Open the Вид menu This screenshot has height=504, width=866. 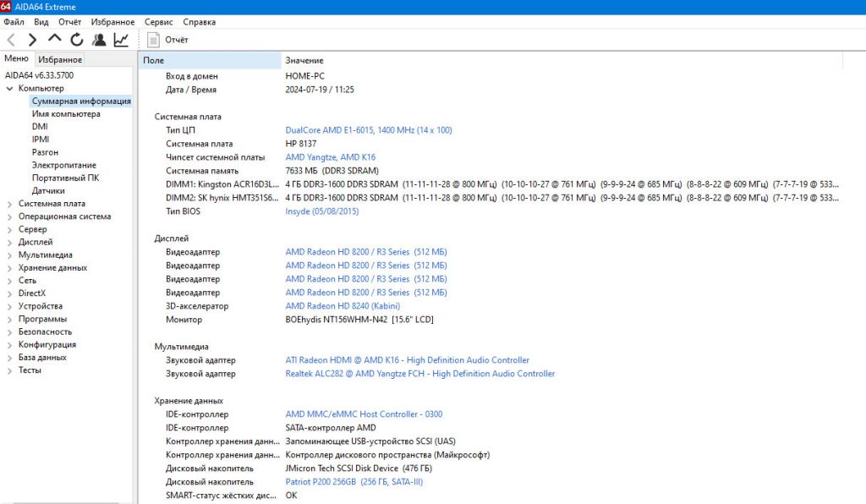point(41,22)
